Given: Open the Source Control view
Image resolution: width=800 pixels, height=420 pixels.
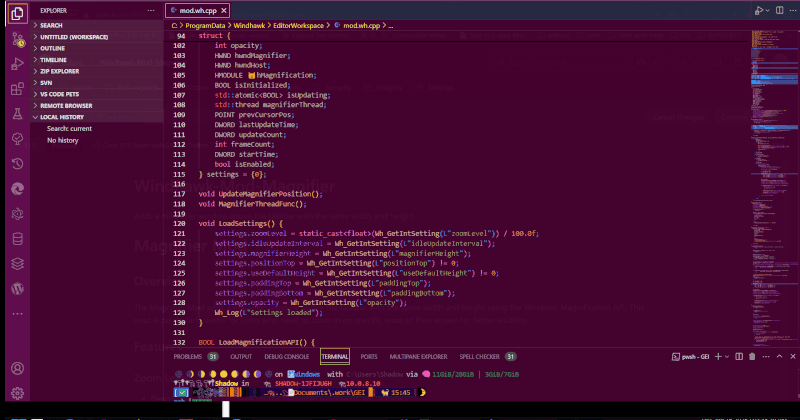Looking at the screenshot, I should [17, 39].
